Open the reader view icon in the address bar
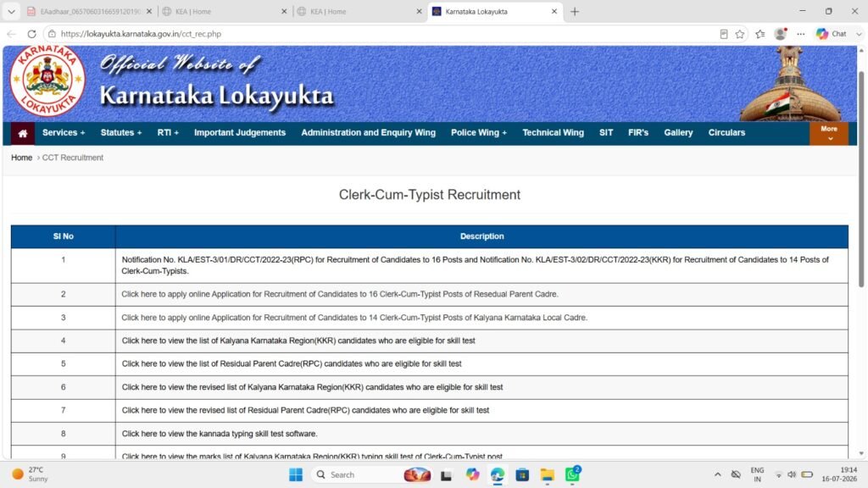The height and width of the screenshot is (488, 868). [x=724, y=34]
